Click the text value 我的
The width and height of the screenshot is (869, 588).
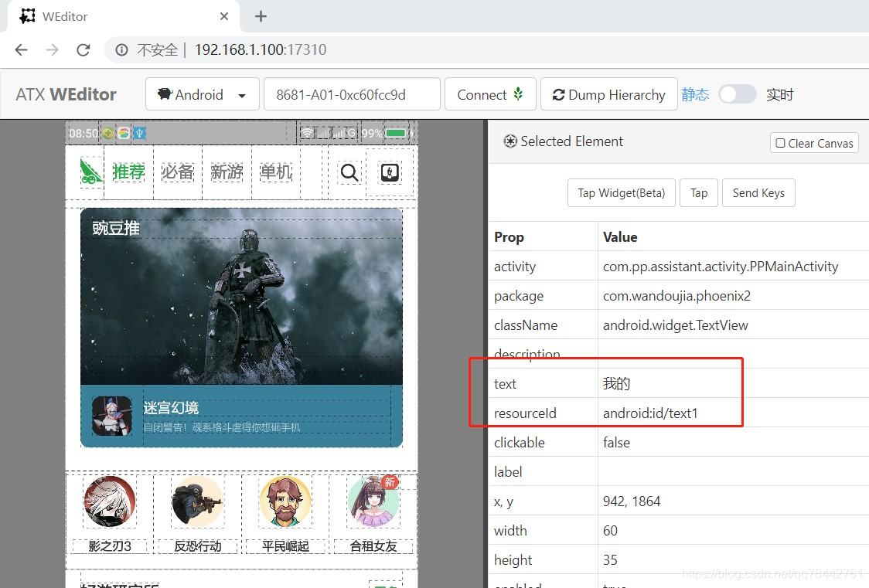click(617, 384)
